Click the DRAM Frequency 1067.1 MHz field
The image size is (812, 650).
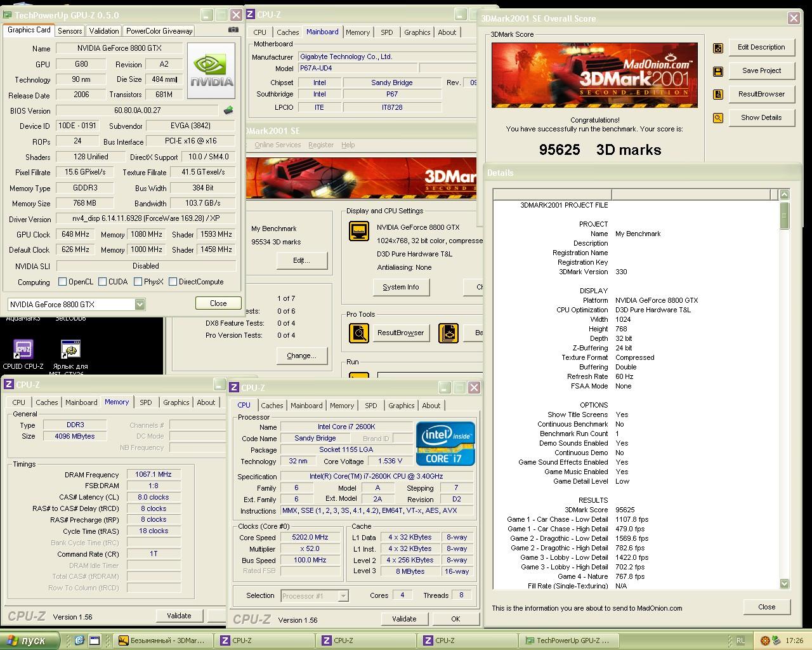coord(154,474)
